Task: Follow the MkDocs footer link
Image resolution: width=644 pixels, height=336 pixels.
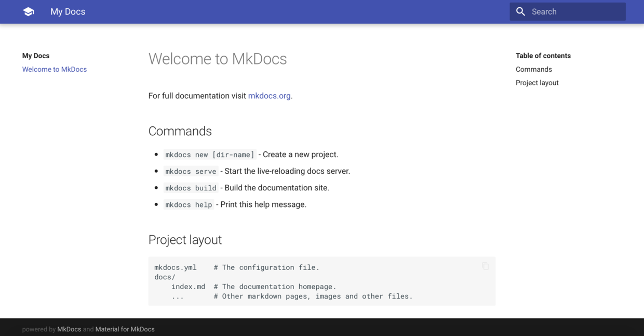Action: [x=69, y=329]
